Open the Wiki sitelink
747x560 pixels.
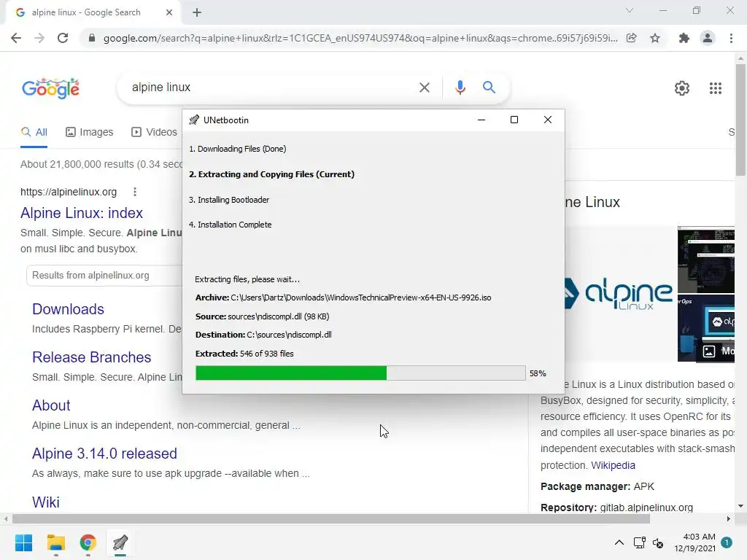tap(46, 502)
